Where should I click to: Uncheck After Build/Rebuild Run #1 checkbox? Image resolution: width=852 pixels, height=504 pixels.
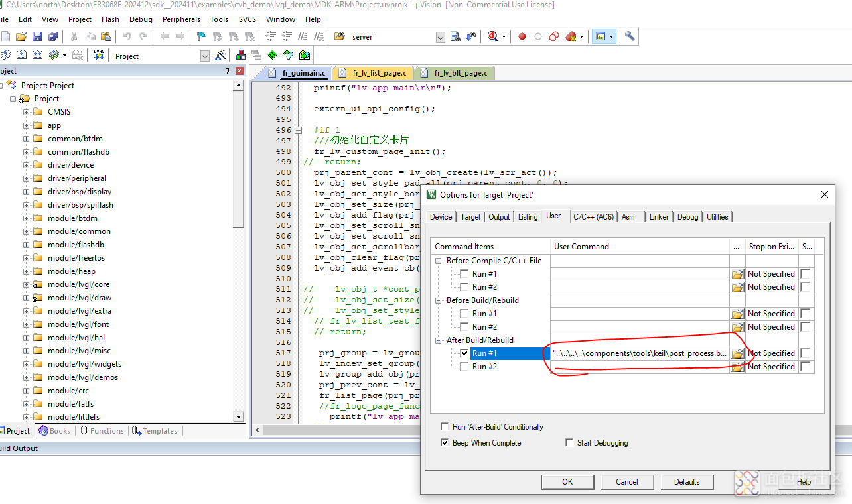[x=464, y=353]
